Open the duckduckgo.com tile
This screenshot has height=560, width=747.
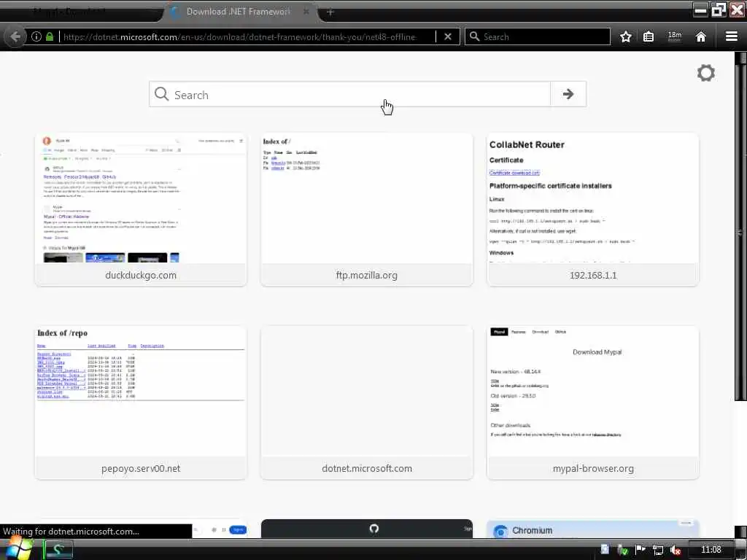[x=141, y=209]
